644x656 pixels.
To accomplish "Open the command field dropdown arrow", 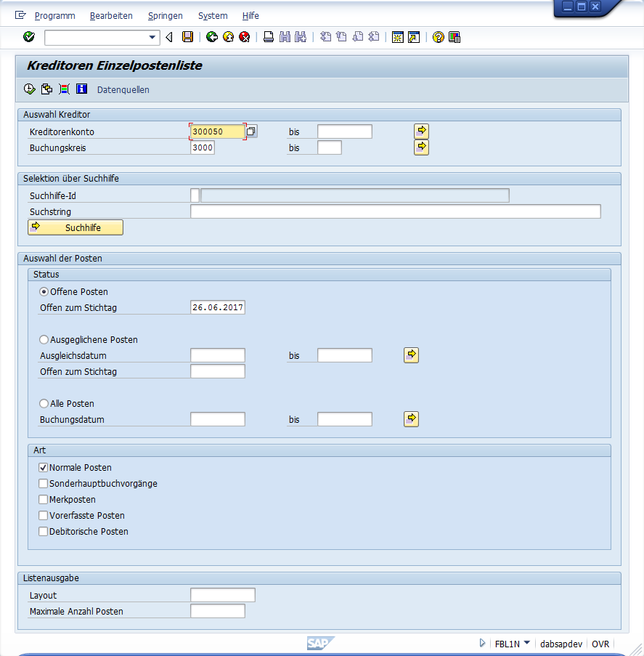I will 152,37.
